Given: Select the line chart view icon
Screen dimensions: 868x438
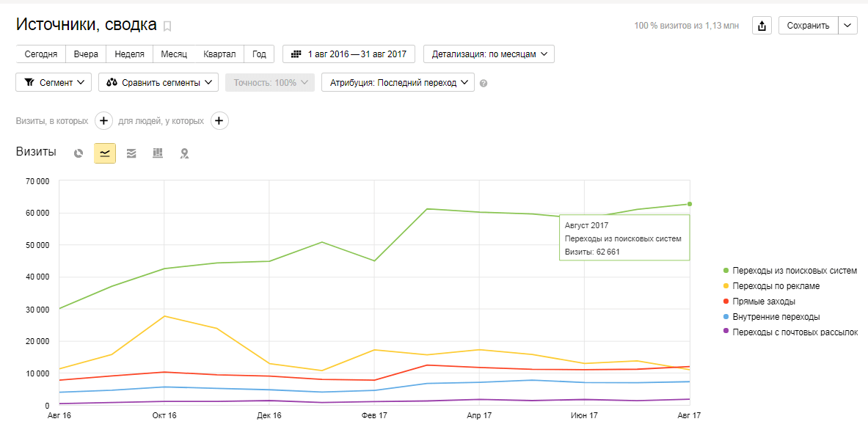Looking at the screenshot, I should coord(105,153).
